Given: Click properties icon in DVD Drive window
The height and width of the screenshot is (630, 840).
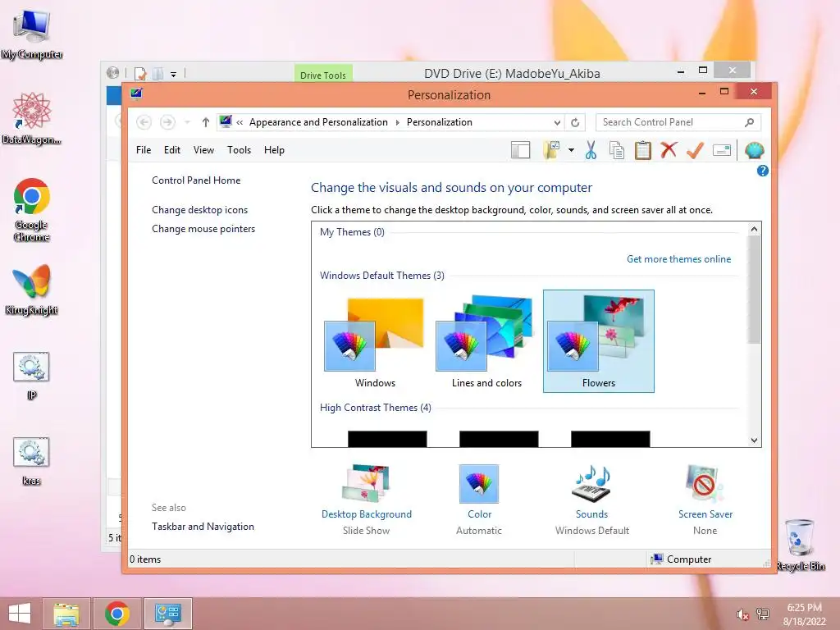Looking at the screenshot, I should tap(140, 74).
